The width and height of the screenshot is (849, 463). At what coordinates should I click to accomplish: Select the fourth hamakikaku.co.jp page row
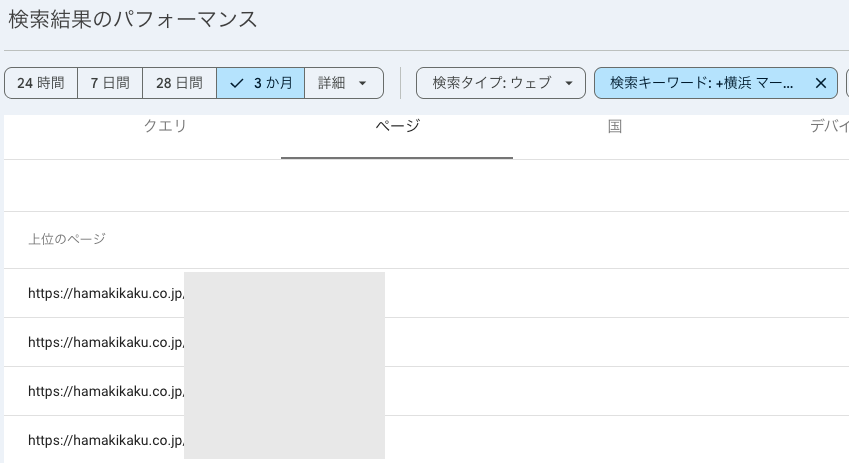pos(106,440)
